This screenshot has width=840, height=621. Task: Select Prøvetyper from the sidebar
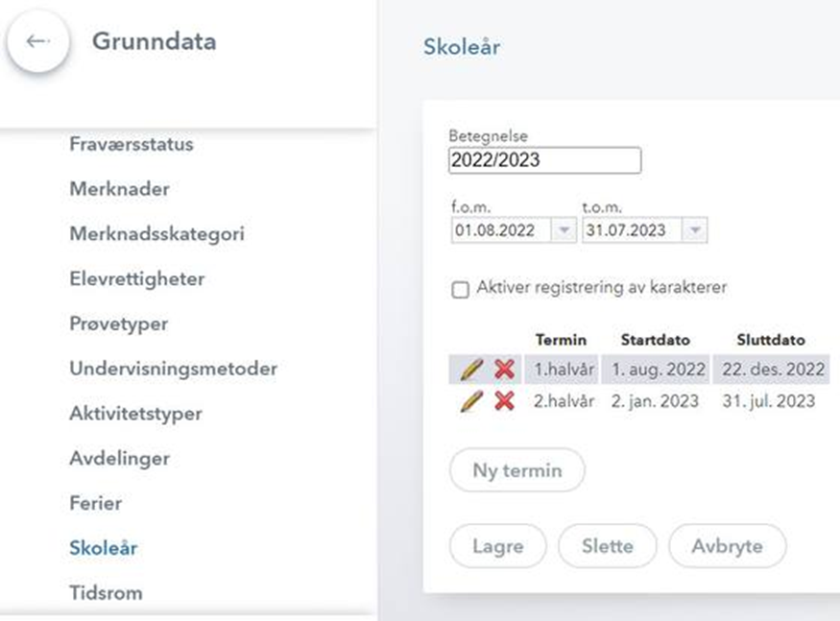pyautogui.click(x=118, y=324)
